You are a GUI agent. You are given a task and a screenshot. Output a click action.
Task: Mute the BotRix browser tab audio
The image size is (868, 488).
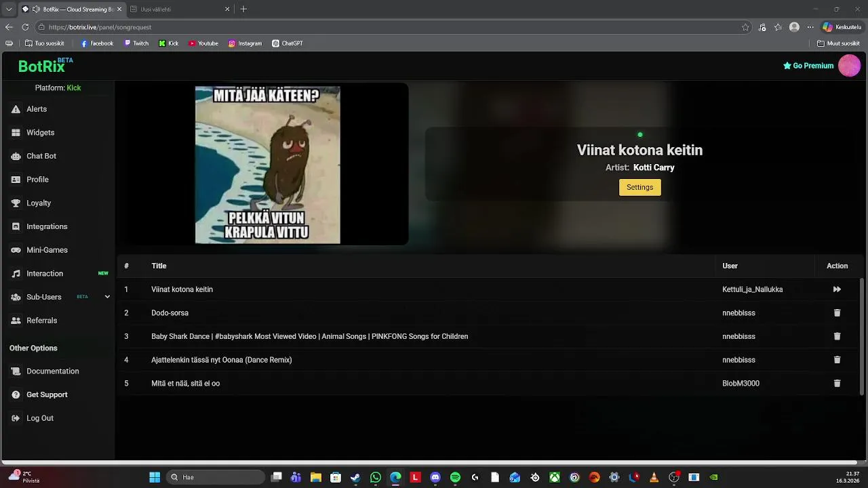click(35, 9)
